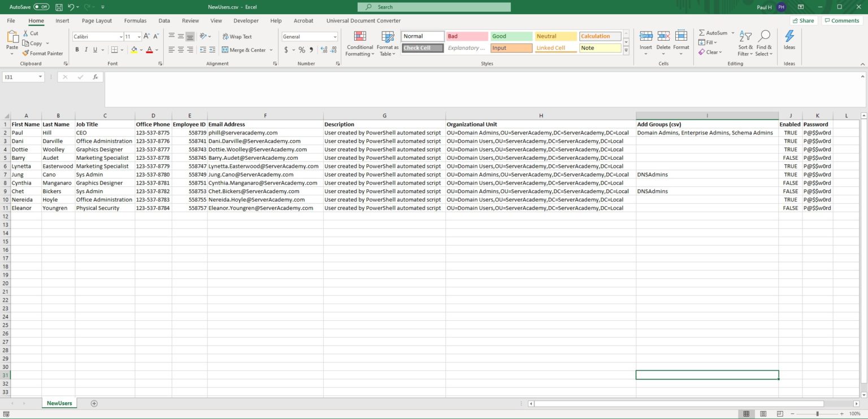Apply Bold formatting to cell
Screen dimensions: 868x419
click(77, 50)
